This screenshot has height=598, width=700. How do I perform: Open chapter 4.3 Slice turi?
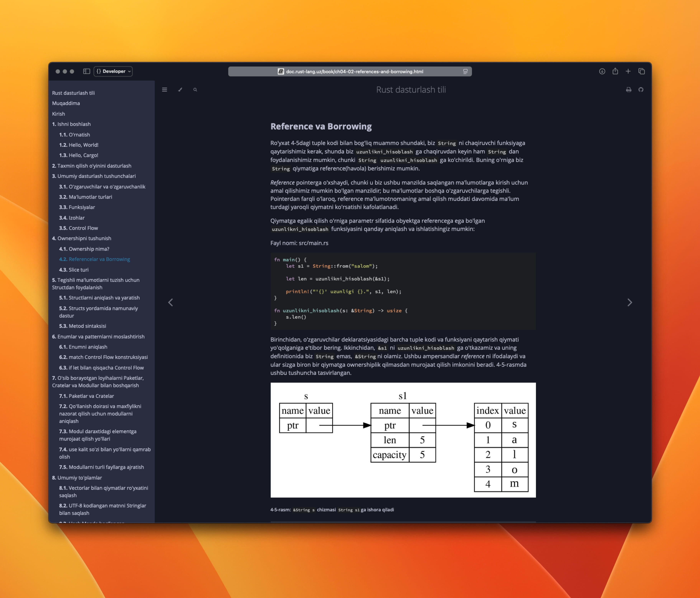(x=74, y=270)
